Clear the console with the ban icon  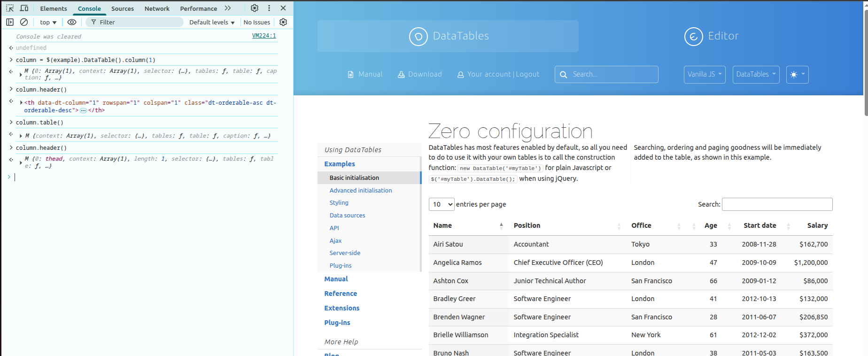point(24,22)
